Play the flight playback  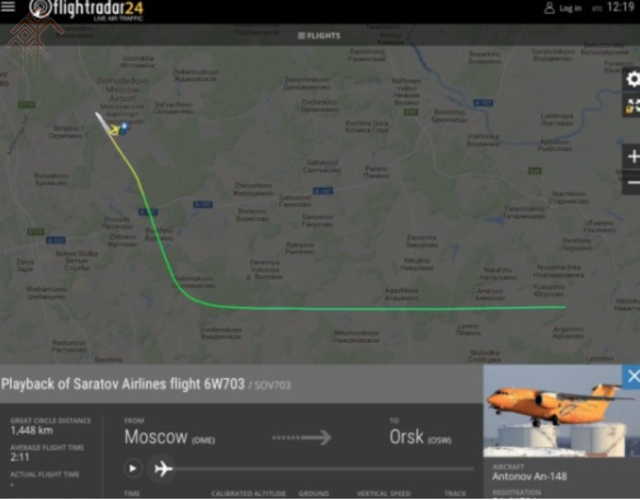pos(133,468)
